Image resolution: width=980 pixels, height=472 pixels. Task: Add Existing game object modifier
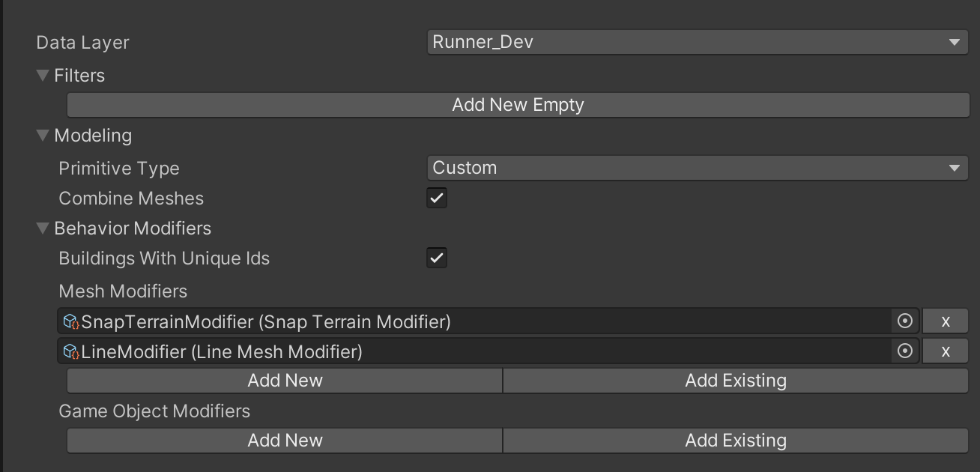point(736,441)
